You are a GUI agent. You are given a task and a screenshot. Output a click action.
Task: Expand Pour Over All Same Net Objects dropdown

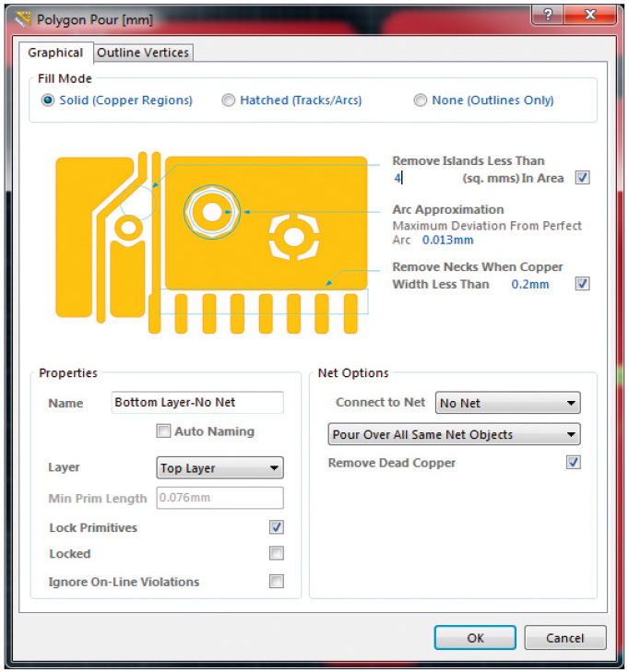pos(454,434)
